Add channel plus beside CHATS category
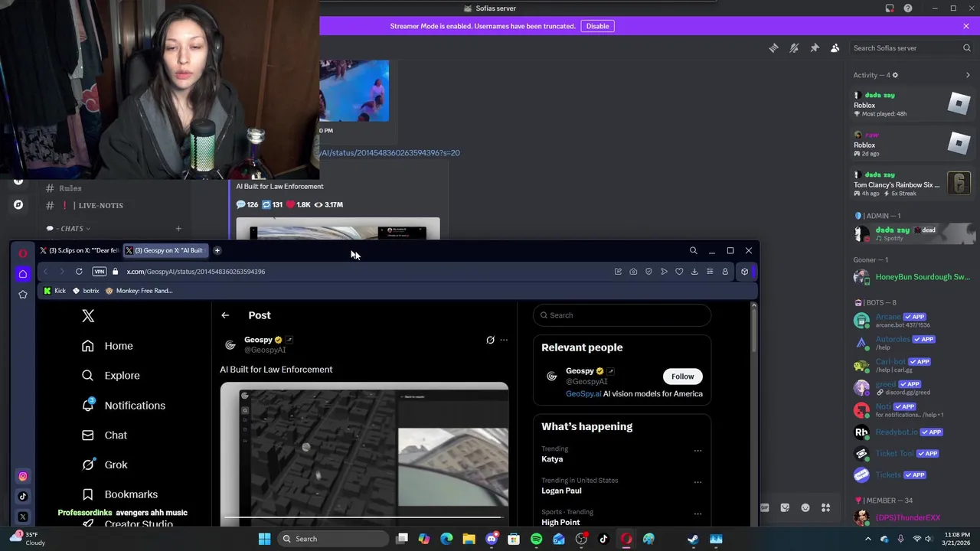980x551 pixels. (178, 228)
